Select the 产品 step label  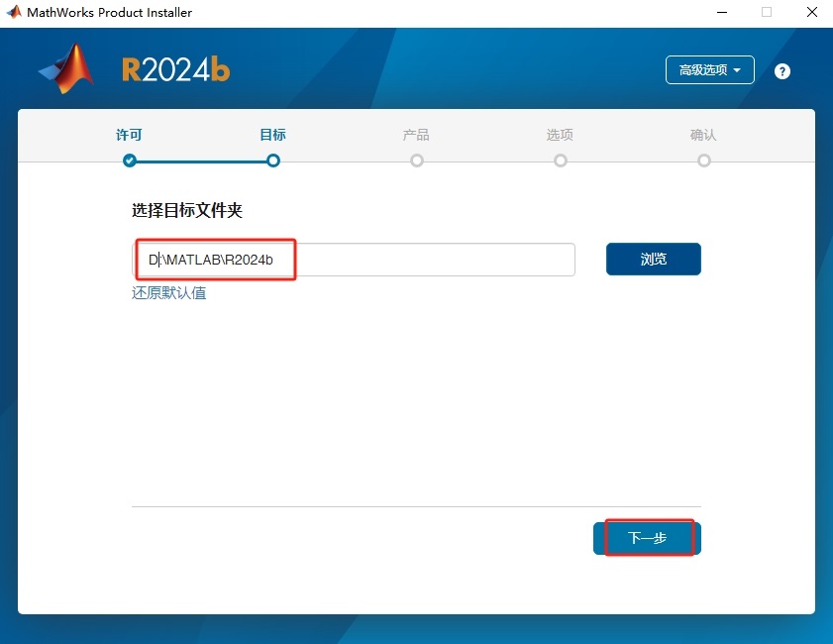[416, 135]
